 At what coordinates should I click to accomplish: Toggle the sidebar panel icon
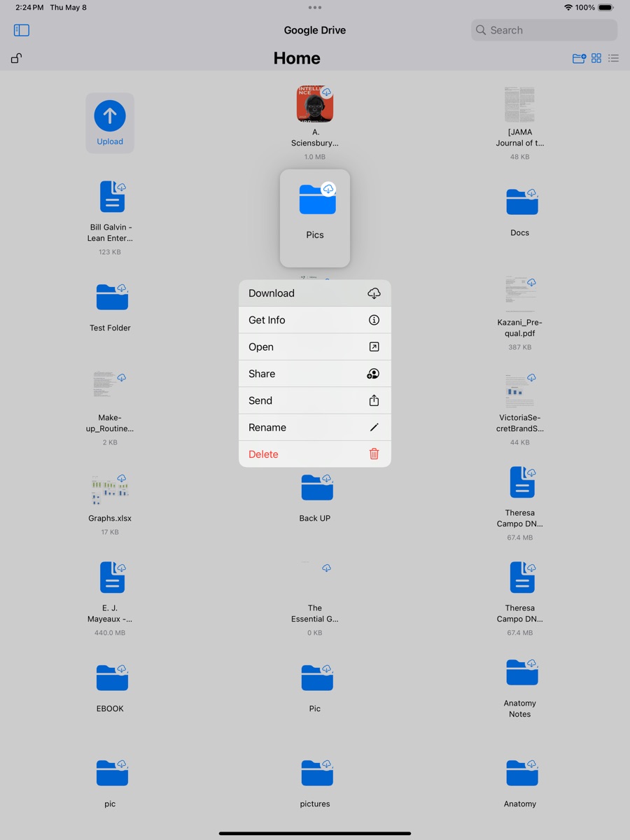click(x=22, y=30)
